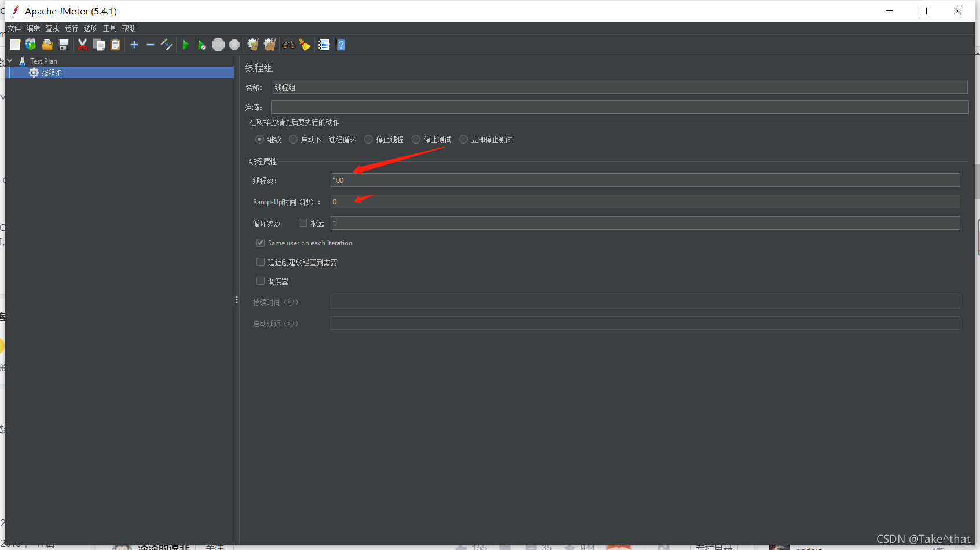
Task: Select the 启动下一进程循环 radio button
Action: click(293, 140)
